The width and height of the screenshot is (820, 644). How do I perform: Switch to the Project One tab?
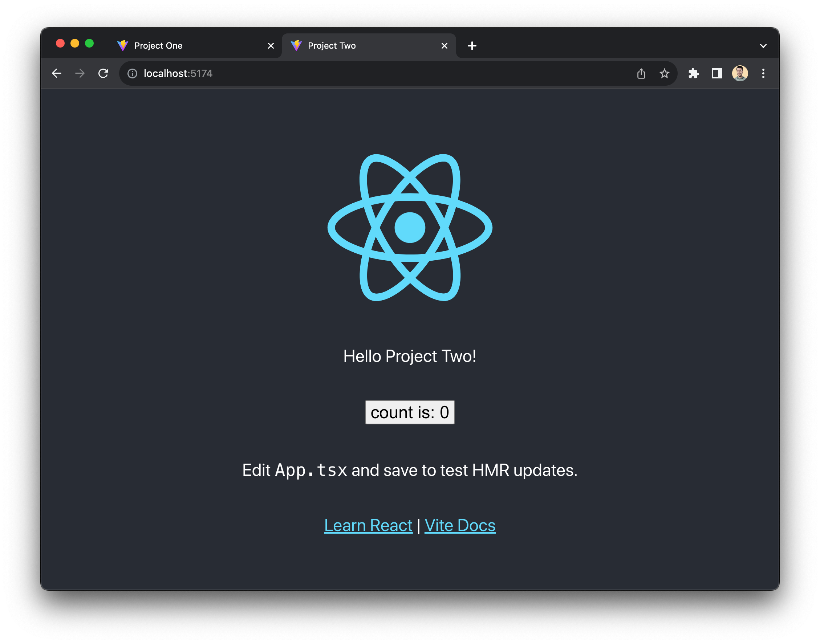[195, 46]
